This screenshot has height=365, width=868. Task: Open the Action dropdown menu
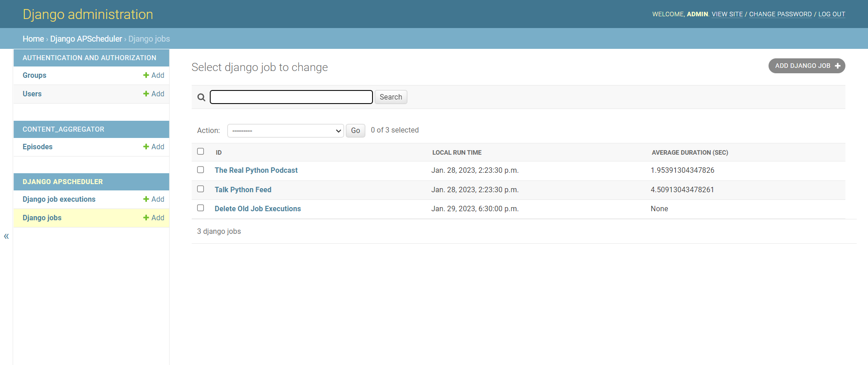coord(285,131)
